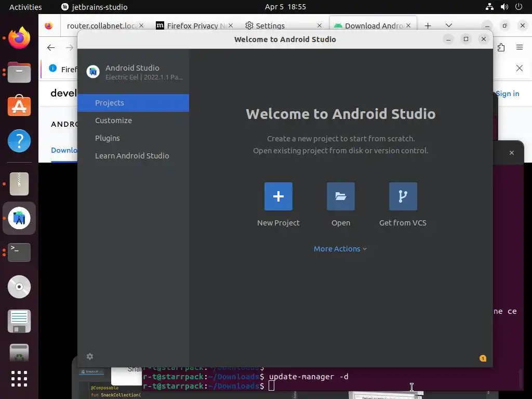532x399 pixels.
Task: Close the terminal window behind Android Studio
Action: click(512, 153)
